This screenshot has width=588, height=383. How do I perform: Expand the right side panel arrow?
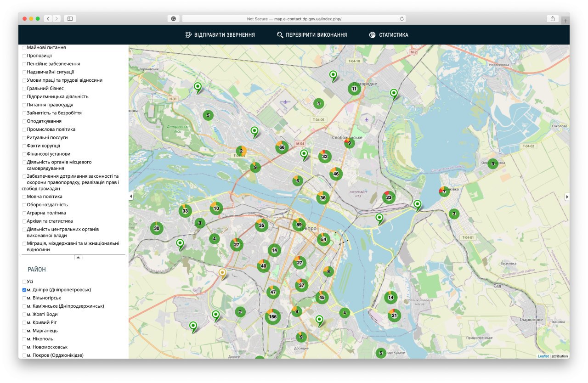point(567,197)
